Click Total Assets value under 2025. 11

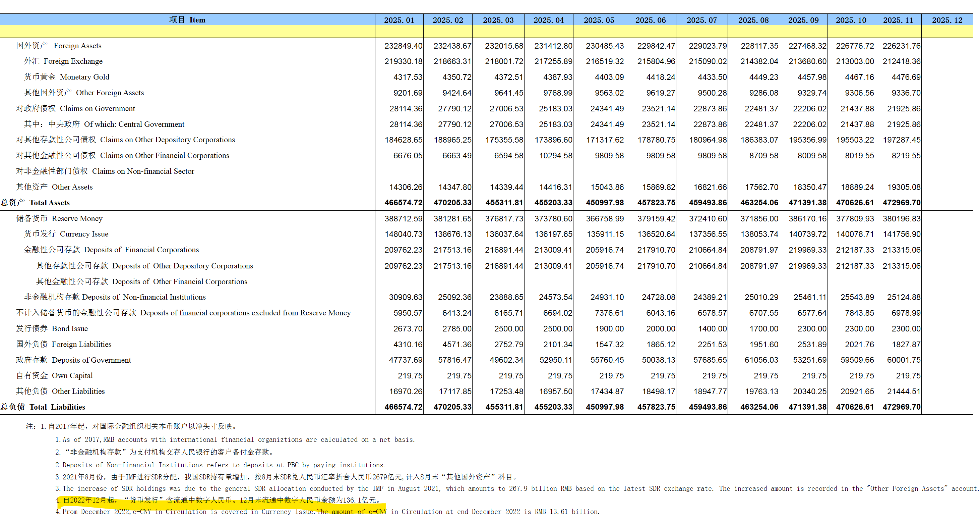tap(901, 203)
